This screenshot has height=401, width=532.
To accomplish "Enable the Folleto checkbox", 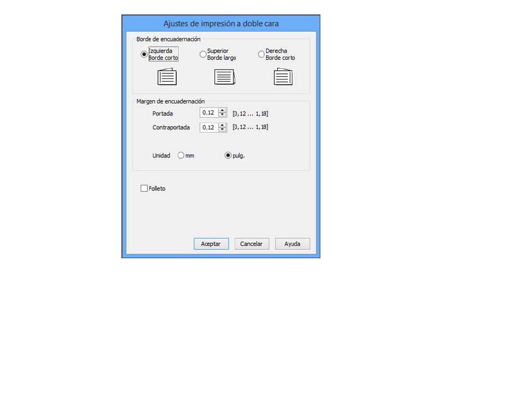I will (144, 189).
